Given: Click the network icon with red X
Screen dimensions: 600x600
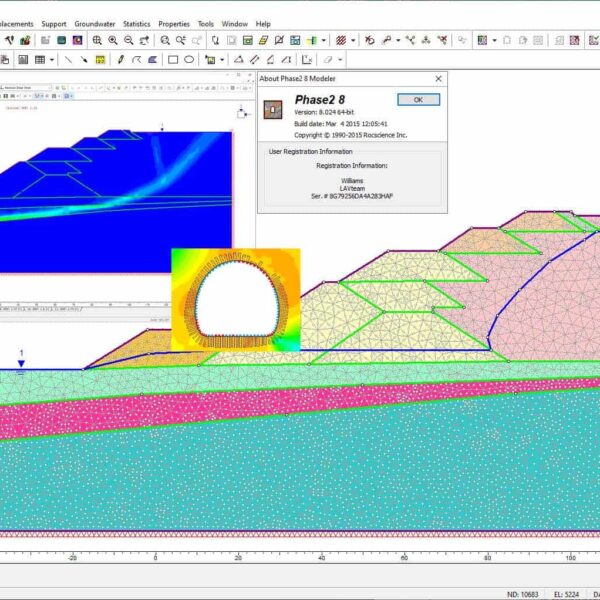Looking at the screenshot, I should 442,40.
